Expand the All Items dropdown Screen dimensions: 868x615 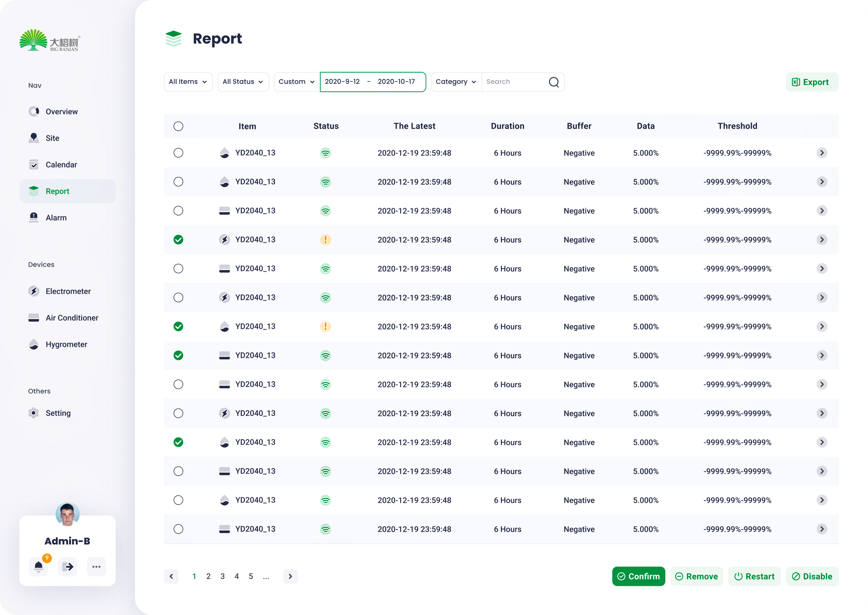click(x=188, y=82)
